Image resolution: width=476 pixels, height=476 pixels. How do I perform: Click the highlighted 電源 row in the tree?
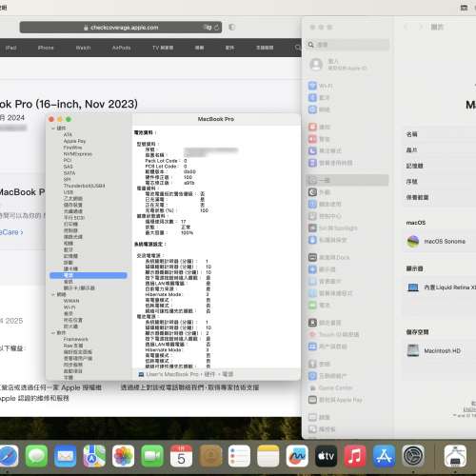tap(89, 275)
